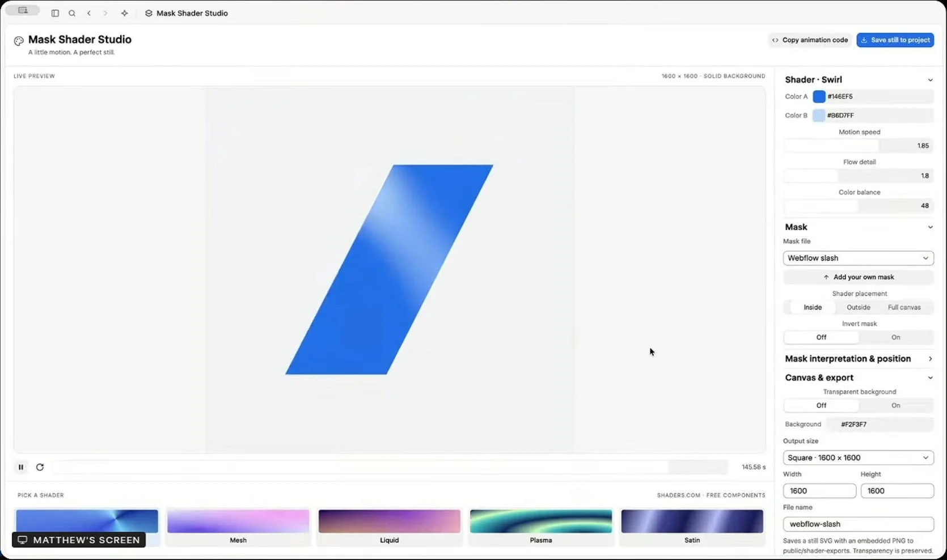Select the Mesh shader
The height and width of the screenshot is (560, 947).
[238, 527]
